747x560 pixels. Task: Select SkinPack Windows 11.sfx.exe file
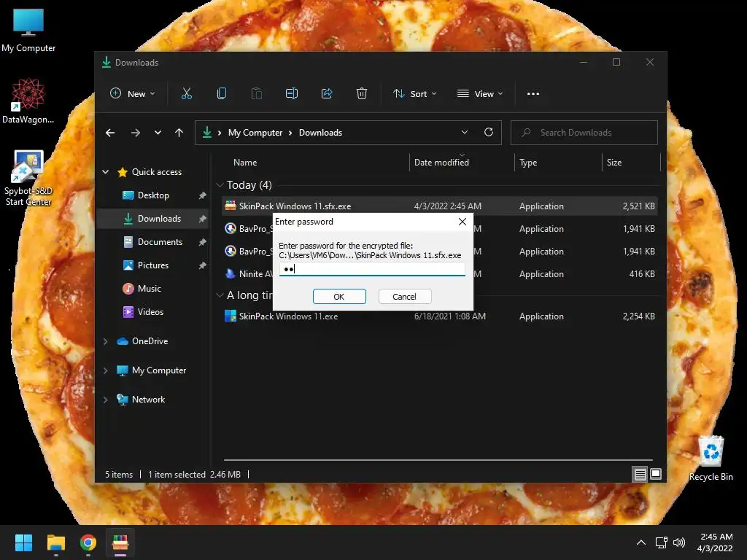tap(440, 206)
